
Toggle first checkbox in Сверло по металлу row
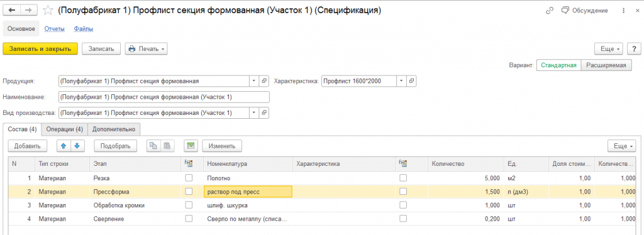point(189,219)
